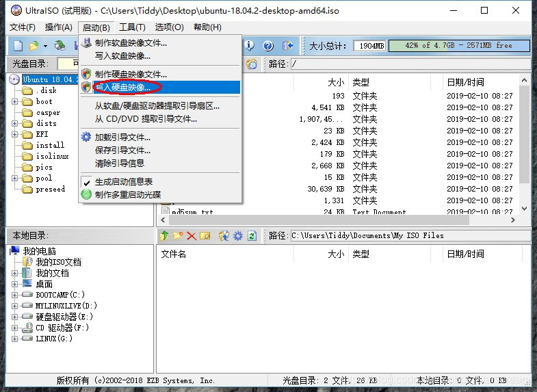Click the New file toolbar icon
Screen dimensions: 537x392
[x=18, y=46]
